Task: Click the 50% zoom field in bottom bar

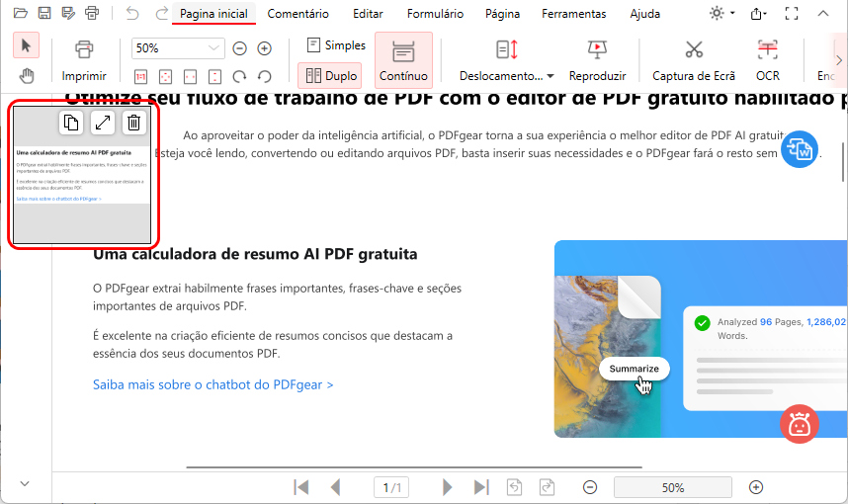Action: click(x=673, y=487)
